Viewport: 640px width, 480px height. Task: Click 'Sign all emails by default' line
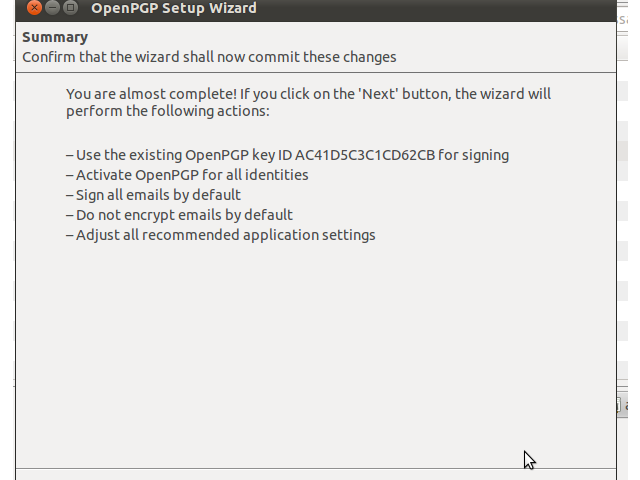pyautogui.click(x=153, y=195)
